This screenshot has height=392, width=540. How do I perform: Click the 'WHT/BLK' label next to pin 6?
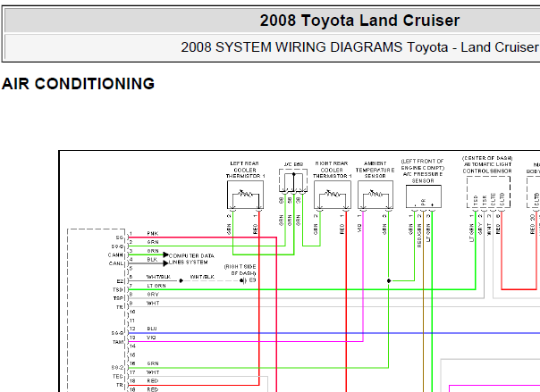coord(158,277)
